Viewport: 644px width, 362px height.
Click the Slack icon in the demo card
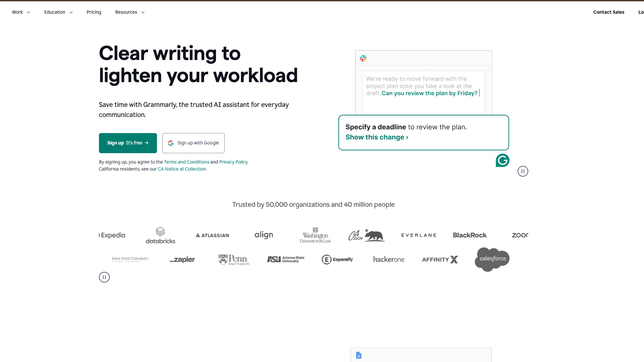[363, 58]
